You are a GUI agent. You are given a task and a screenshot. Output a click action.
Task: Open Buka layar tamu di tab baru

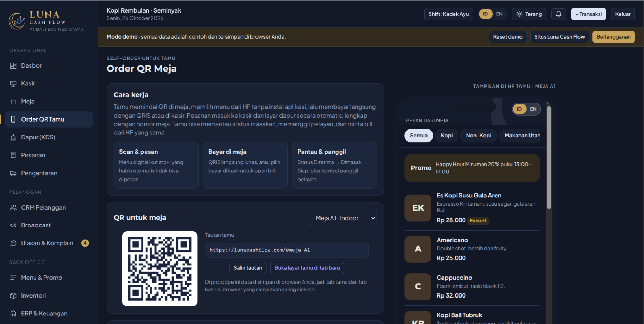(307, 267)
